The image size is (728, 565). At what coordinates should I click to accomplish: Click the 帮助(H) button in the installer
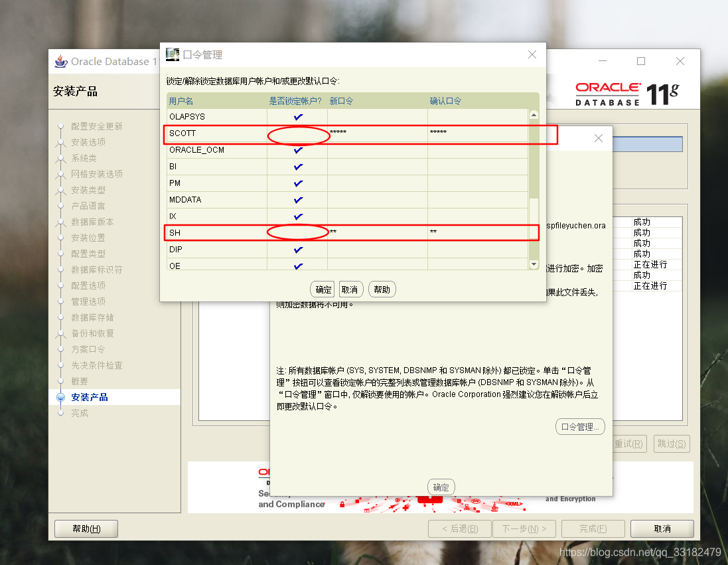(86, 528)
